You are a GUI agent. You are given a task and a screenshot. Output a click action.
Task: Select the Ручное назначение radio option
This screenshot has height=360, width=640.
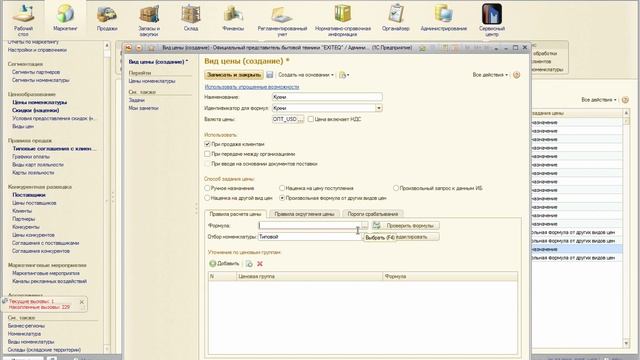(207, 188)
